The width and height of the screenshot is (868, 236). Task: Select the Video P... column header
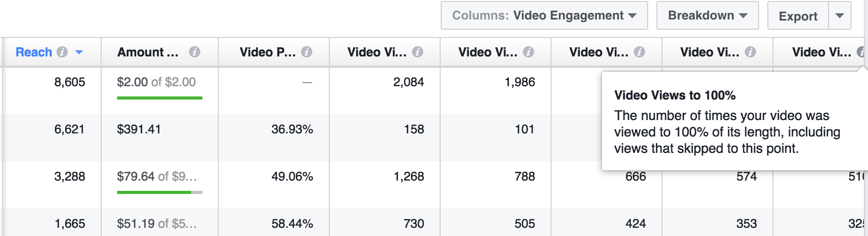[268, 52]
